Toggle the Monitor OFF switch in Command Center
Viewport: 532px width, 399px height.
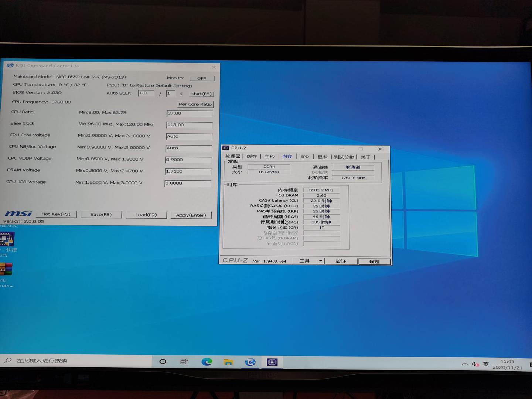[202, 78]
